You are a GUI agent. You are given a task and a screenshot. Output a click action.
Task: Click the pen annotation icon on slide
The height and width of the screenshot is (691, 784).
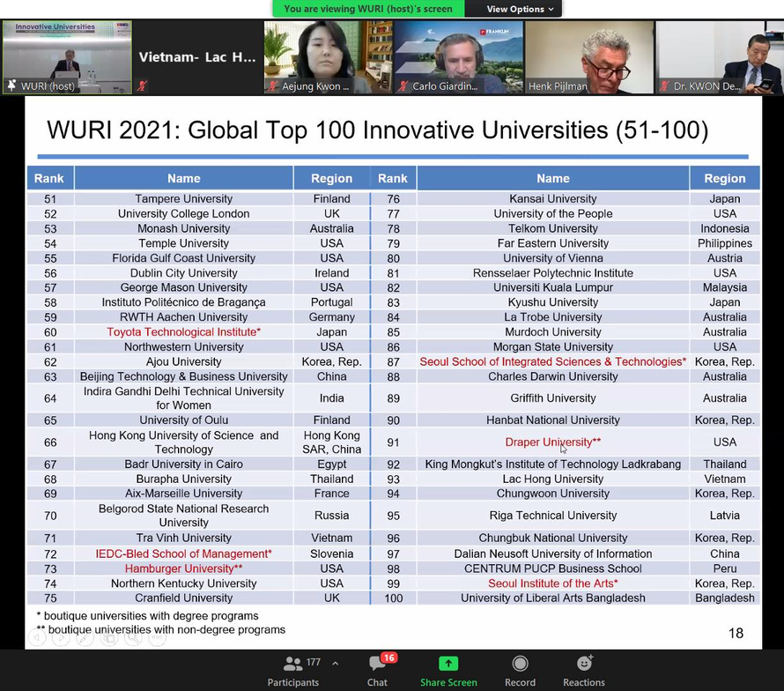tap(84, 636)
